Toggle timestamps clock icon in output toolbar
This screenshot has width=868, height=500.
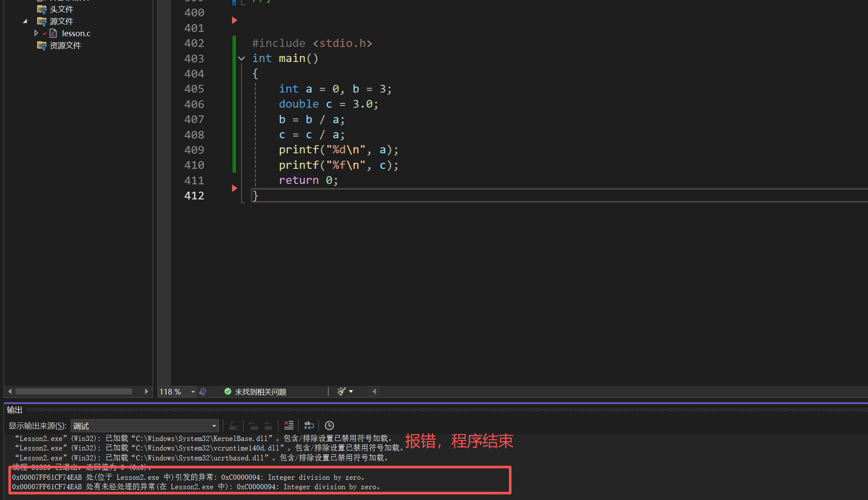pyautogui.click(x=329, y=425)
